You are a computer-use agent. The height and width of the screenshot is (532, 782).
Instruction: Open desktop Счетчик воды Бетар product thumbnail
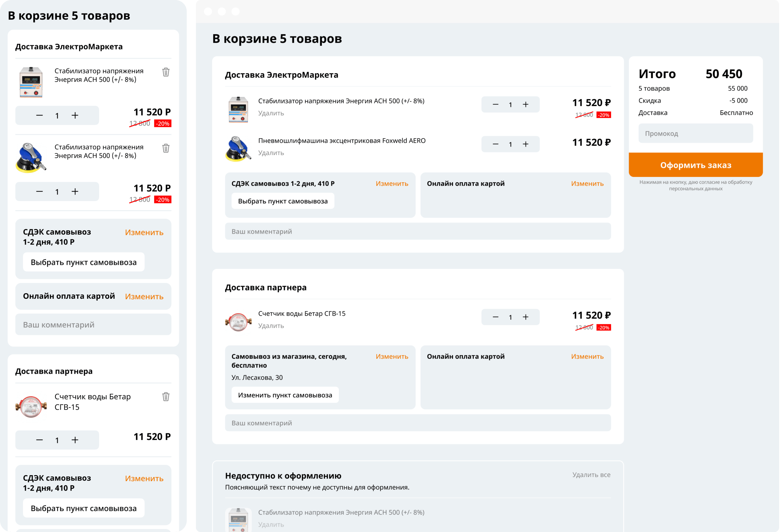(x=238, y=322)
